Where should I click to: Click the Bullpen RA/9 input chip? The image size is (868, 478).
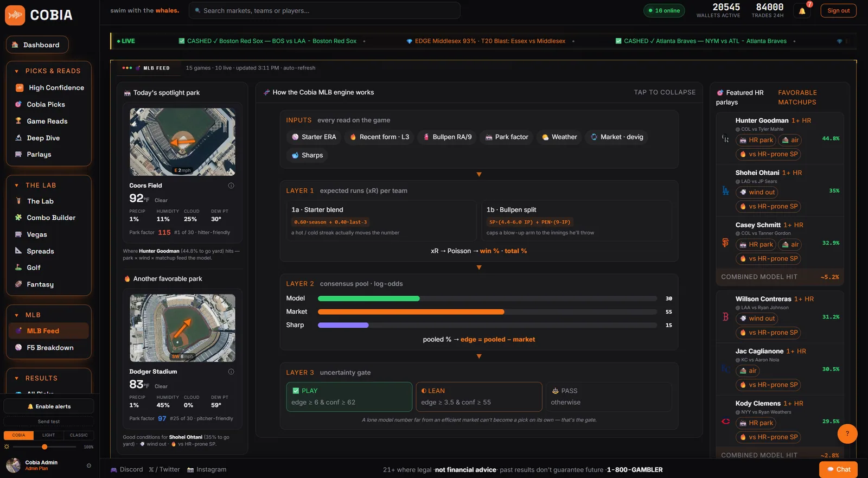(x=448, y=137)
